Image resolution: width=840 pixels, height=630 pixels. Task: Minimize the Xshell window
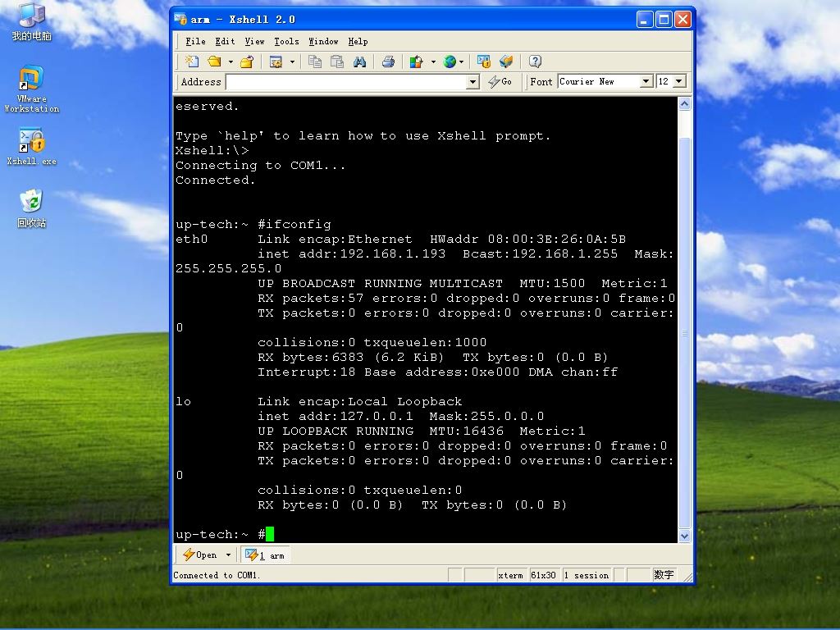645,20
